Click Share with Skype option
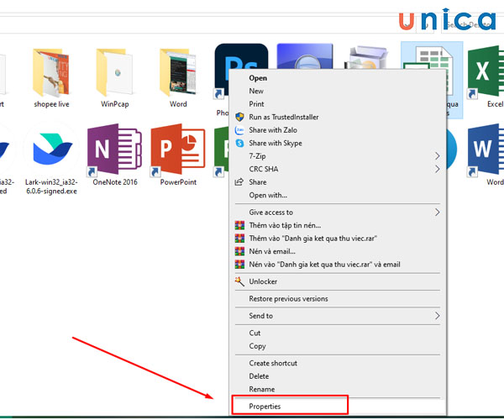 [x=275, y=143]
